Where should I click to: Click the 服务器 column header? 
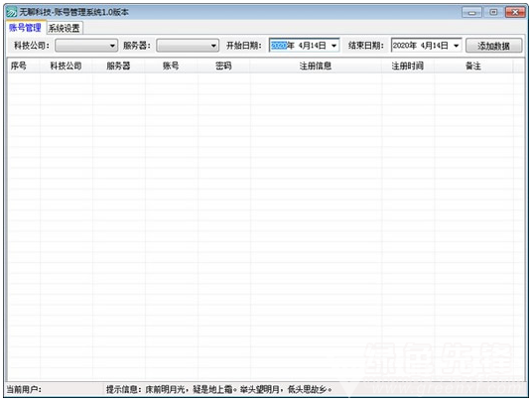119,66
